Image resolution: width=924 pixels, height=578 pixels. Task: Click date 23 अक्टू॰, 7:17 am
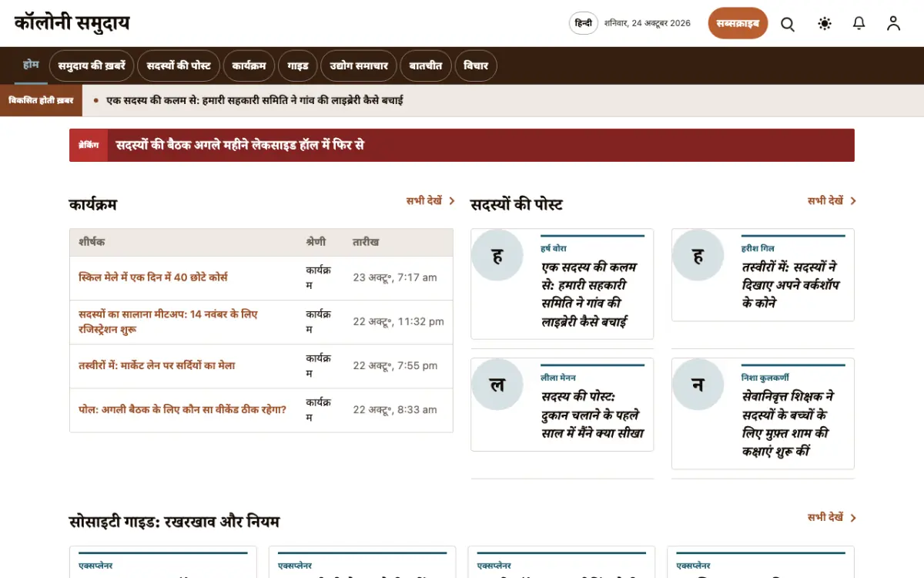395,277
